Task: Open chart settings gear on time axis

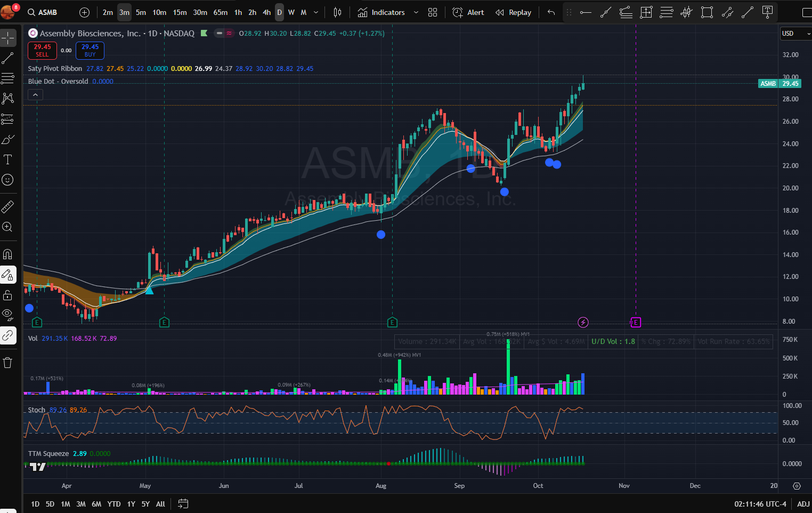Action: 797,486
